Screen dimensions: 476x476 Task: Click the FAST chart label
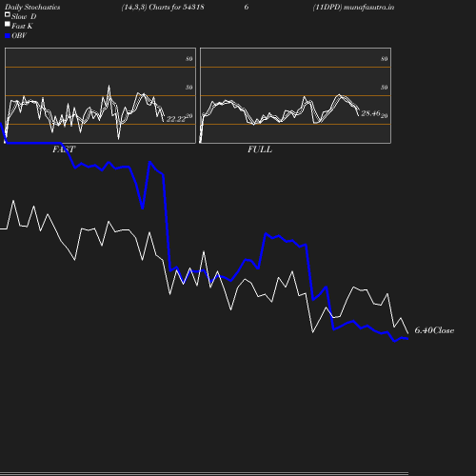tap(64, 149)
